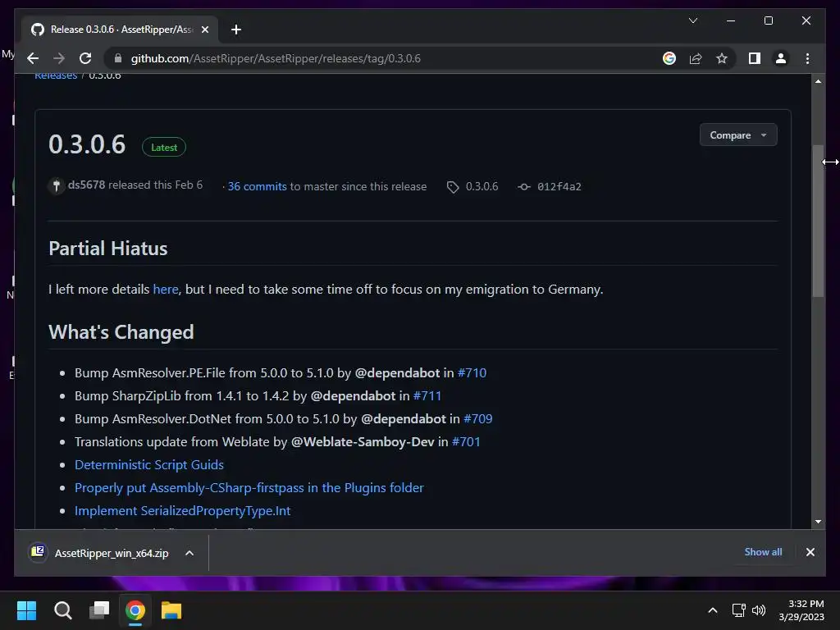840x630 pixels.
Task: Open clock and date panel
Action: click(801, 610)
